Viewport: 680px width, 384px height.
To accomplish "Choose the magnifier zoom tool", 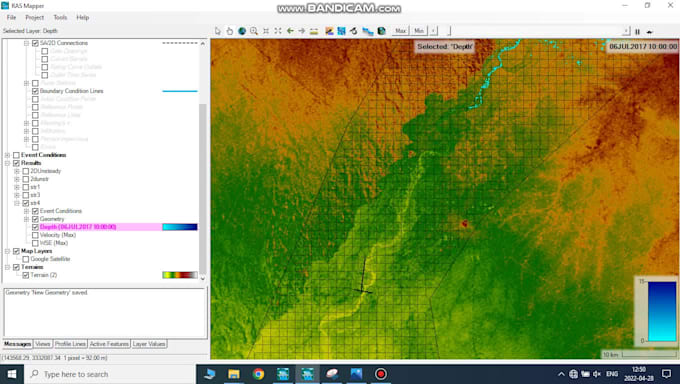I will pos(254,31).
